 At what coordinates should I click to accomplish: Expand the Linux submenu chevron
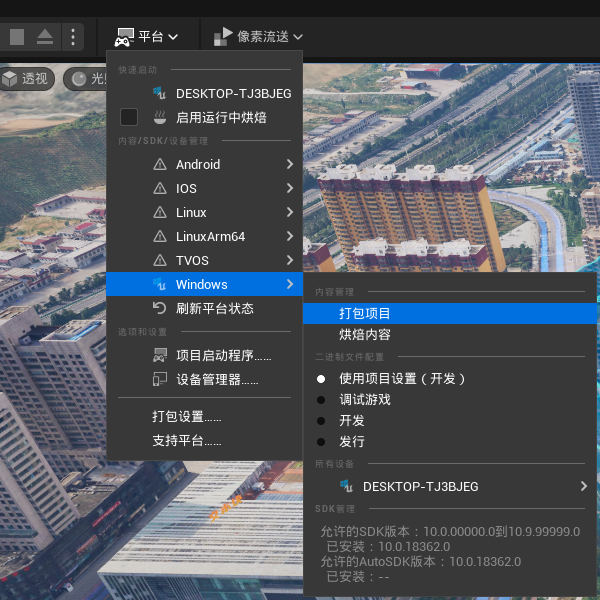tap(290, 212)
